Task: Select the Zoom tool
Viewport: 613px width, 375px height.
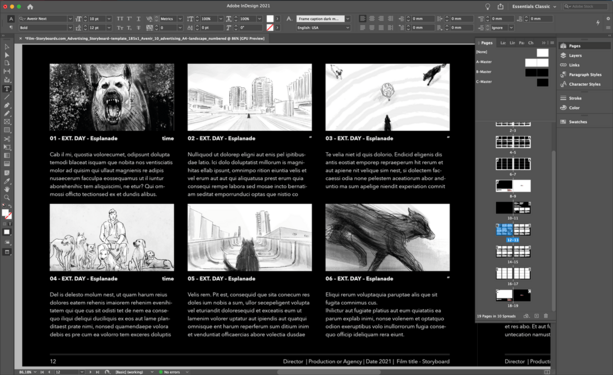Action: click(x=7, y=197)
